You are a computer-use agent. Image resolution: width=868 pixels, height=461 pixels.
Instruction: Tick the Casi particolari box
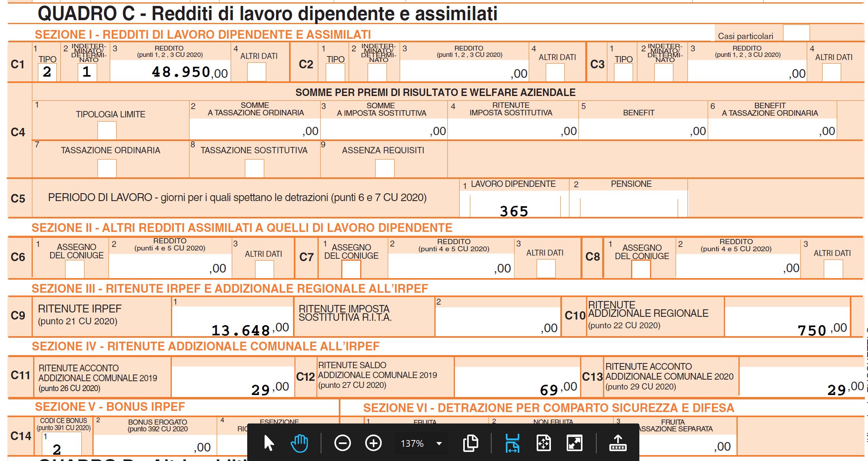(x=796, y=32)
